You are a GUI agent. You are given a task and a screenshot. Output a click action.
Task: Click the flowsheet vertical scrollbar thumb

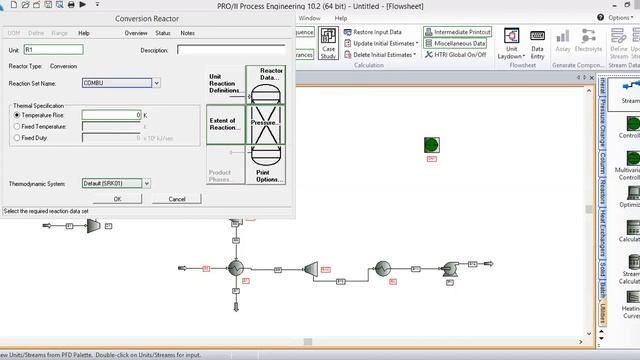click(x=589, y=209)
